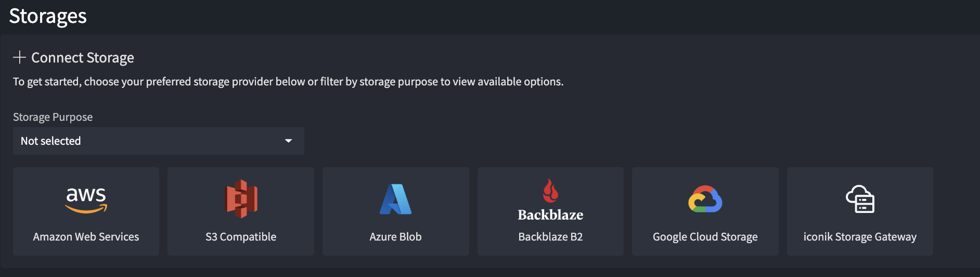Select the Backblaze B2 label

click(550, 237)
